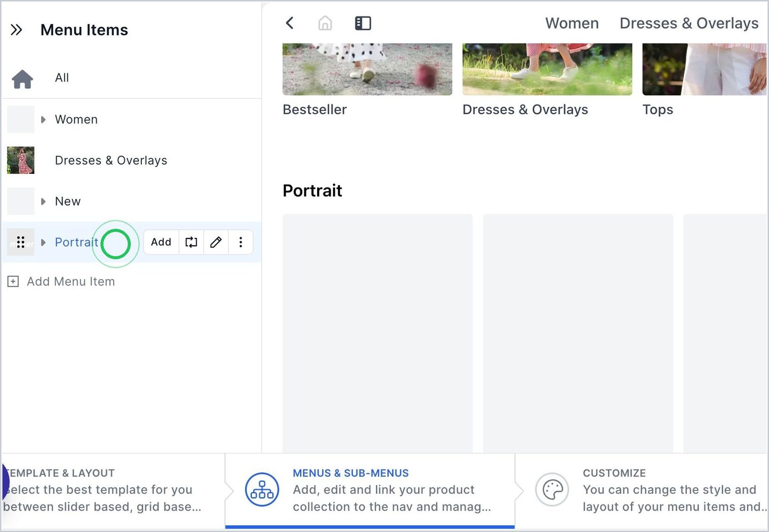Open the Tops collection image
This screenshot has width=769, height=532.
[x=705, y=69]
